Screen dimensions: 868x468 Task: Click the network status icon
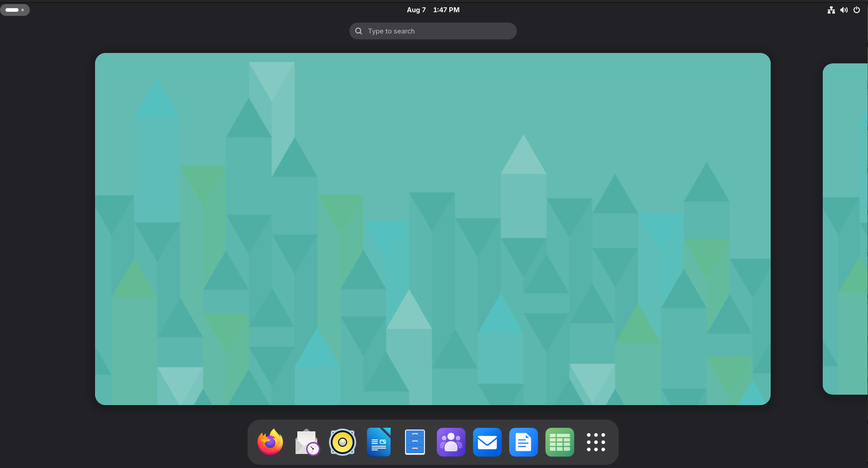click(x=831, y=10)
